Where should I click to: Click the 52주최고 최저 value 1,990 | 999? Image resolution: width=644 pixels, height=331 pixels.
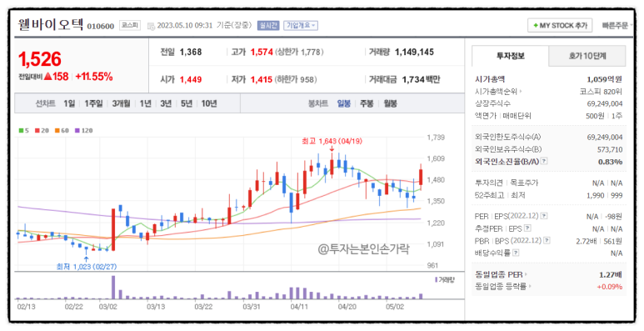pos(605,195)
